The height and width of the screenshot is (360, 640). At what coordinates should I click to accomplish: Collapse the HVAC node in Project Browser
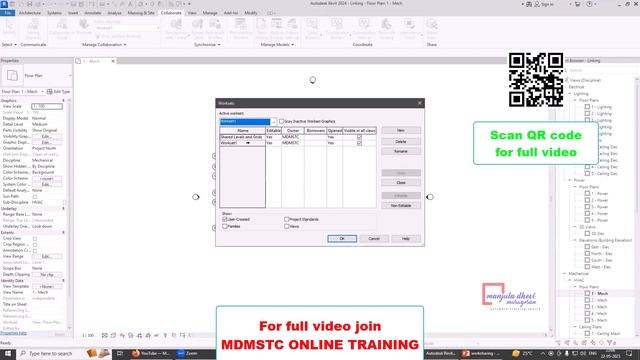[x=570, y=280]
